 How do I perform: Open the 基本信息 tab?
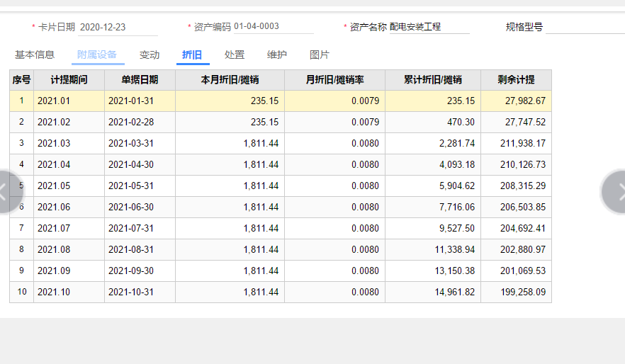click(35, 55)
